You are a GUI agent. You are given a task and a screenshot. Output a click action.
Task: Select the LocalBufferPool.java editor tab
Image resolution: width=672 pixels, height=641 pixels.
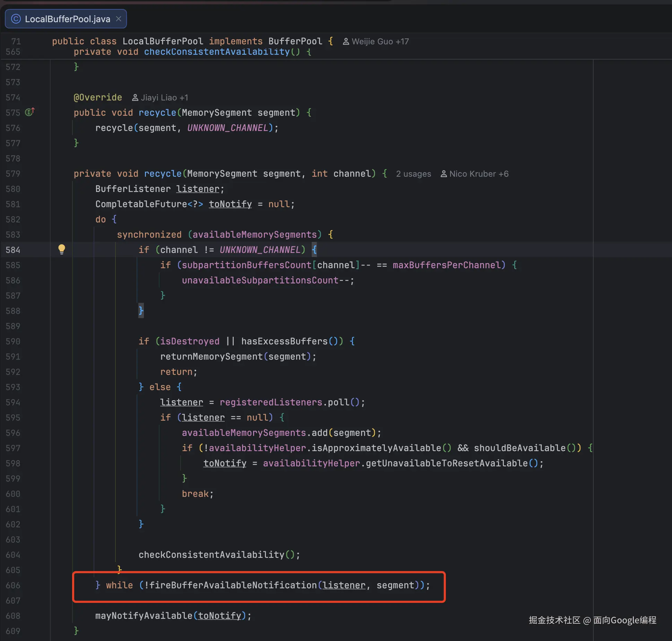67,19
